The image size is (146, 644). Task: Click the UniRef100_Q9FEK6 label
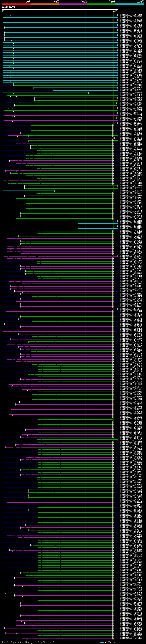pos(131,98)
